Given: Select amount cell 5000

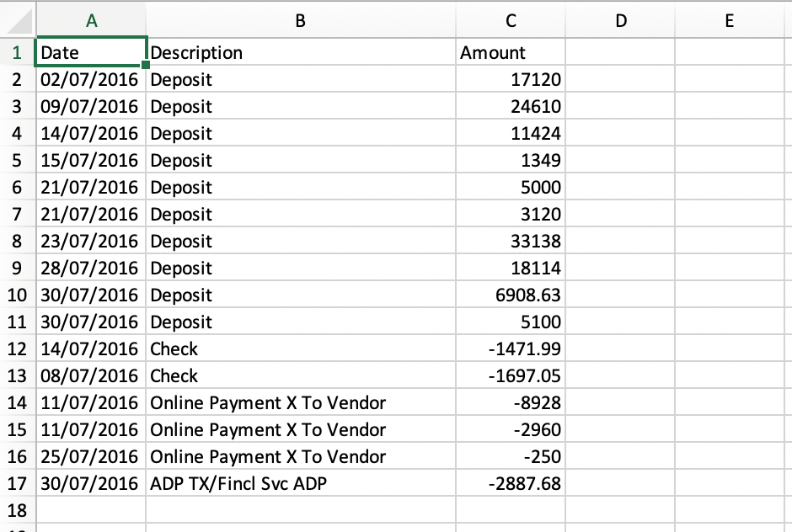Looking at the screenshot, I should [x=511, y=187].
